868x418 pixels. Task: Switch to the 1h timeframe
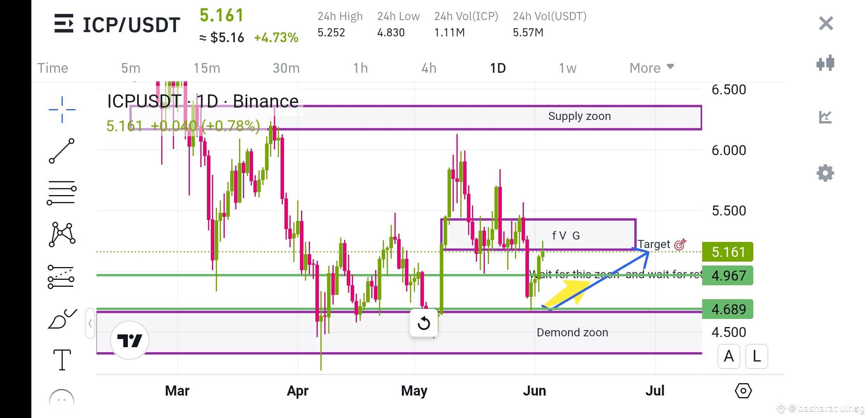(x=360, y=68)
